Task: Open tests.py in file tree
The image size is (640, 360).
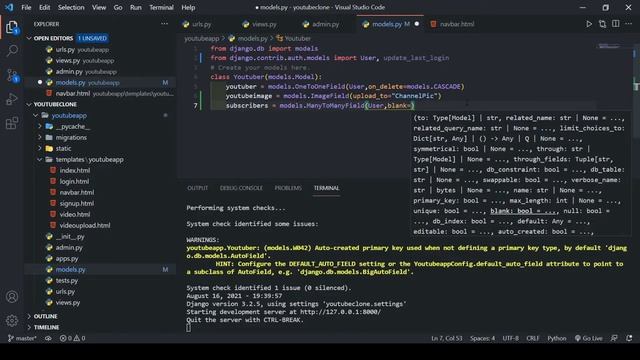Action: [x=67, y=281]
